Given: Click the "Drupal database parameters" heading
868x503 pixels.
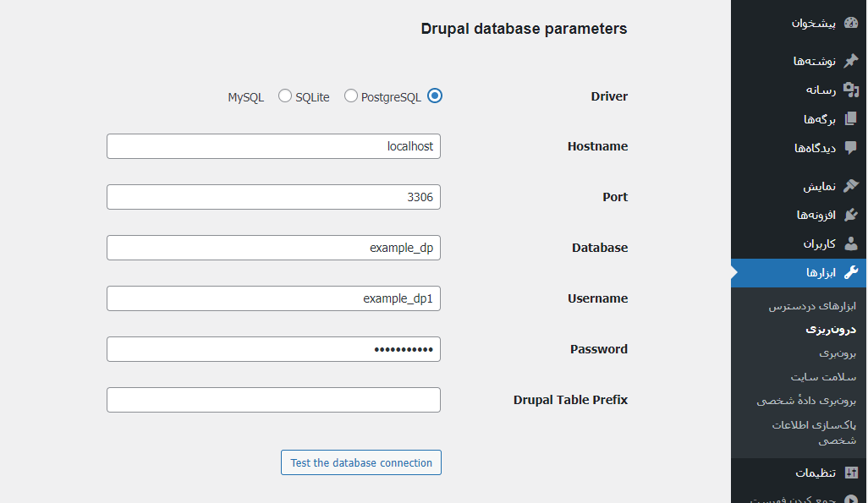Looking at the screenshot, I should [524, 29].
